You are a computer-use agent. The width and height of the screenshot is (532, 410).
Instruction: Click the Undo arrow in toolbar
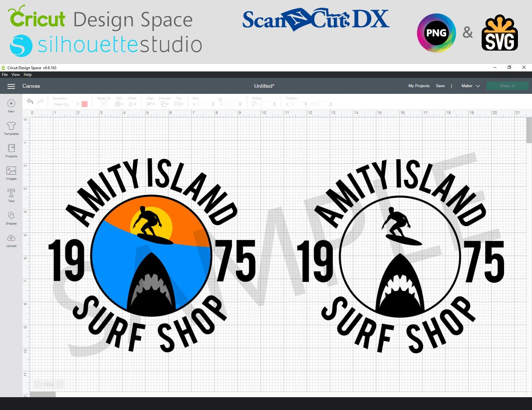(x=30, y=102)
